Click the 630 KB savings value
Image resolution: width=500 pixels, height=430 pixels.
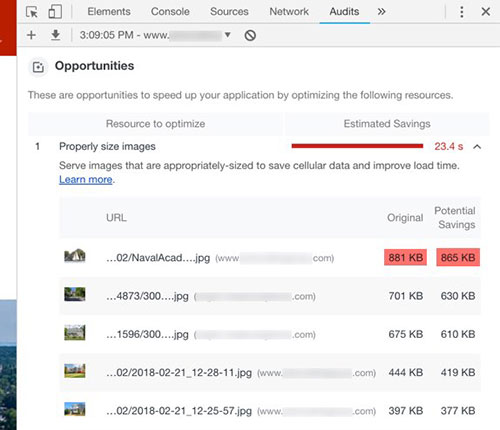coord(458,296)
